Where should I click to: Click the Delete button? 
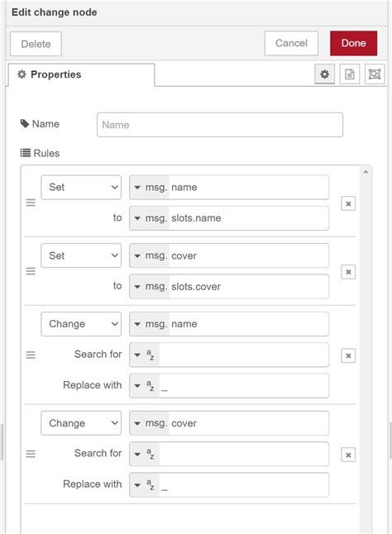click(36, 44)
